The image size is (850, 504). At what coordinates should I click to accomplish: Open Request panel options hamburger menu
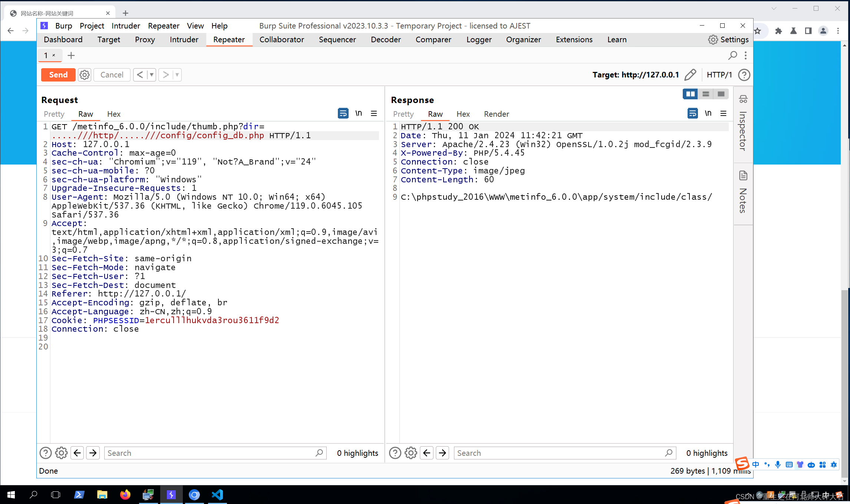pos(374,113)
